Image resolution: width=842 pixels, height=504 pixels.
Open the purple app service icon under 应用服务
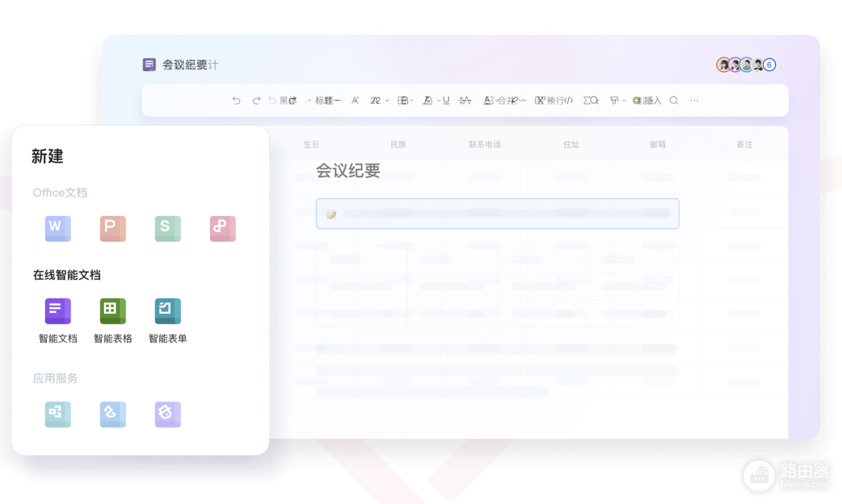point(168,414)
